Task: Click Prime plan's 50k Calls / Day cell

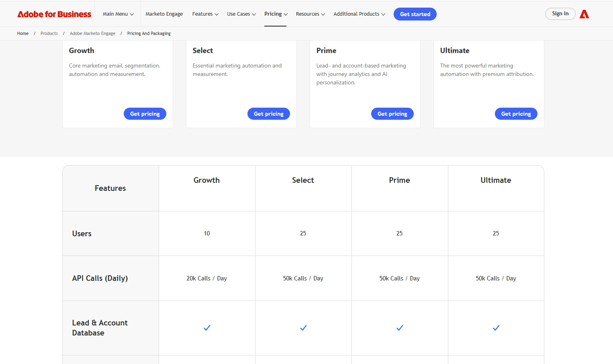Action: click(x=400, y=278)
